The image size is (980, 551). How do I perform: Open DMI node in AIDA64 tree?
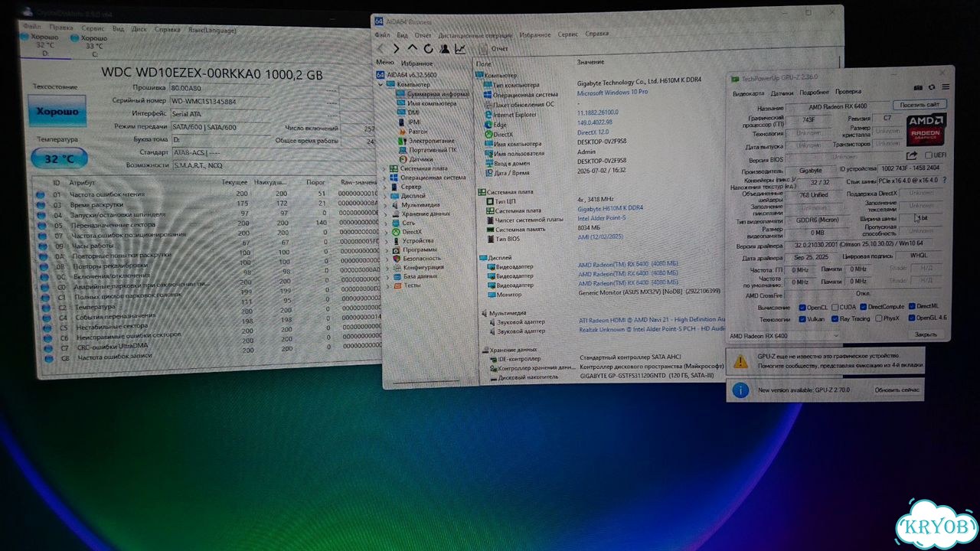click(408, 112)
